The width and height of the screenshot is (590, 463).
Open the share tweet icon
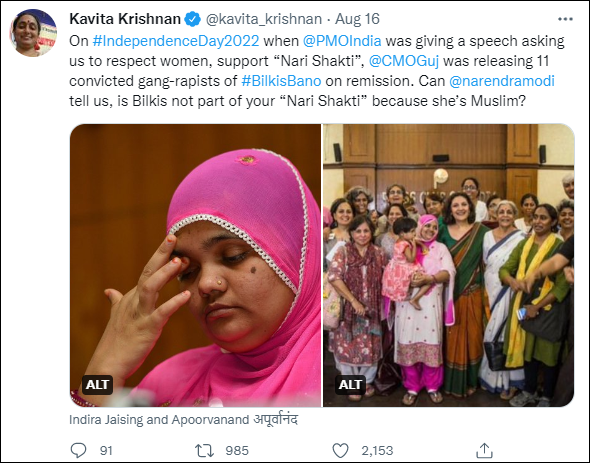point(484,450)
